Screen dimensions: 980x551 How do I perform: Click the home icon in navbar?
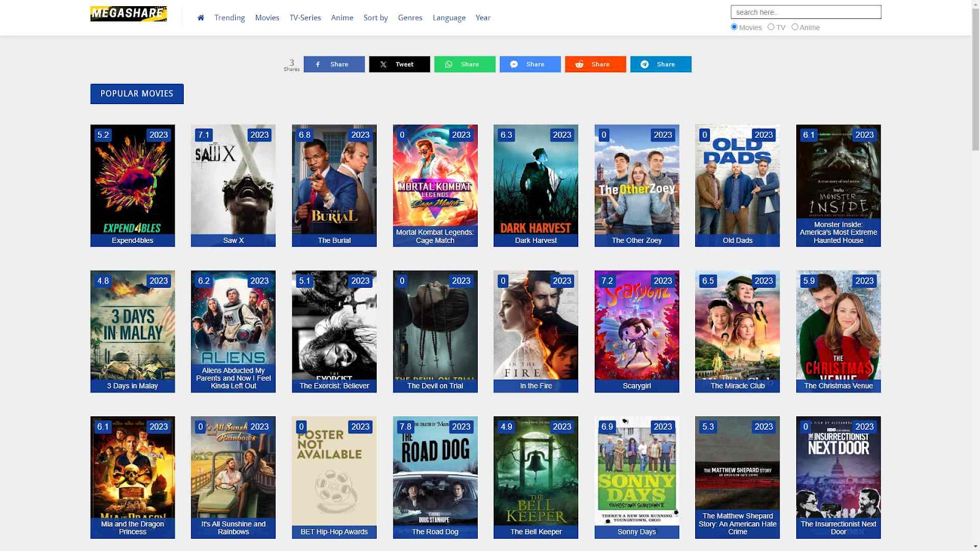coord(200,18)
